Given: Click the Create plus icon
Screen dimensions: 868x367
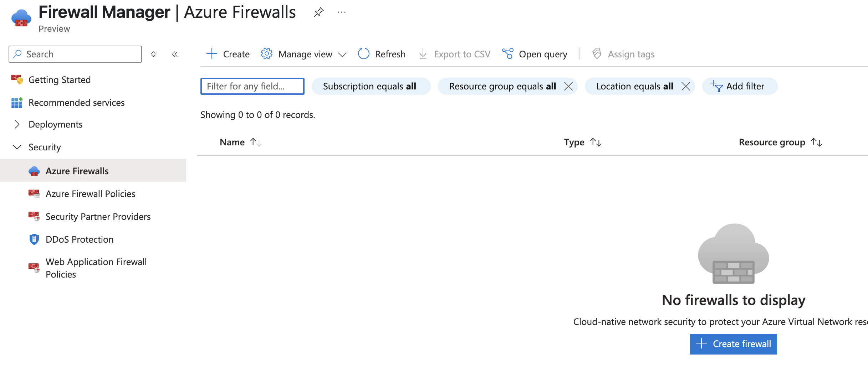Looking at the screenshot, I should click(212, 54).
